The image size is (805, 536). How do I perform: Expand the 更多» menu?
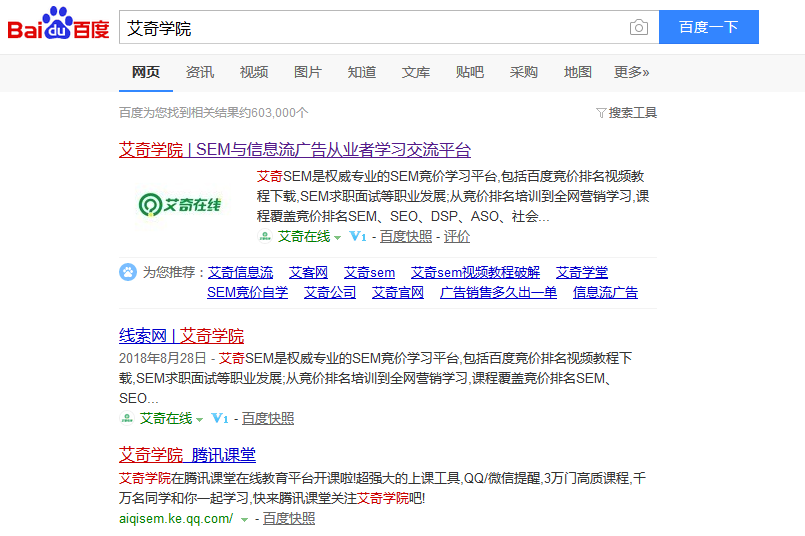(631, 72)
